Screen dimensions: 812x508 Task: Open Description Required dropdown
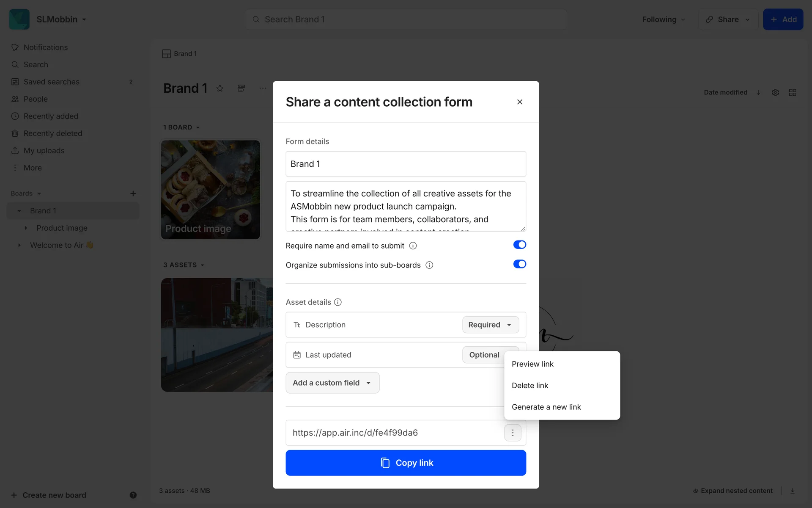pos(490,325)
